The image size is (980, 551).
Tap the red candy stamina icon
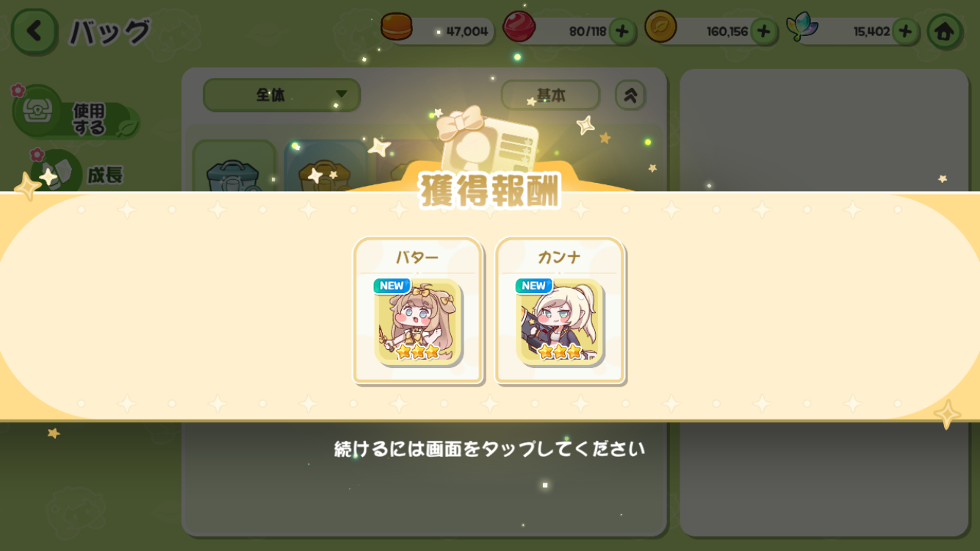519,28
